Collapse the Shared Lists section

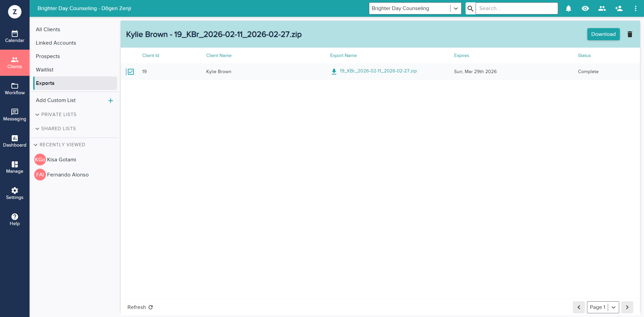[56, 129]
